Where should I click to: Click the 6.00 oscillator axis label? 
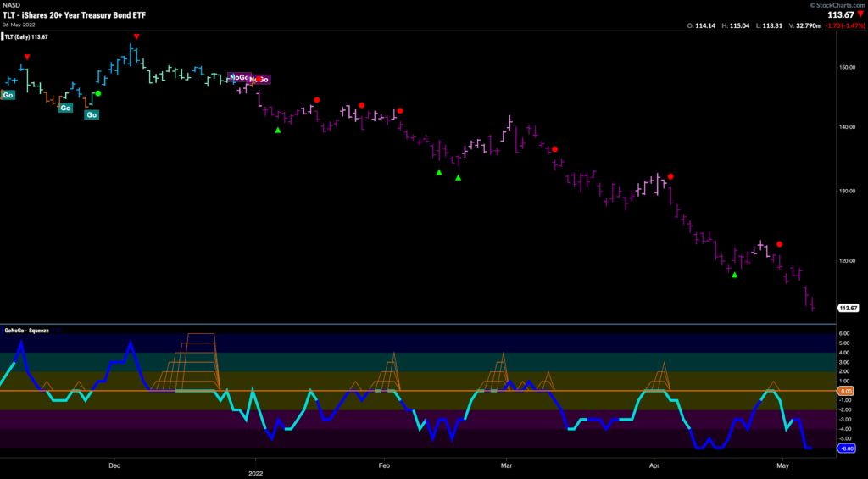click(x=844, y=333)
